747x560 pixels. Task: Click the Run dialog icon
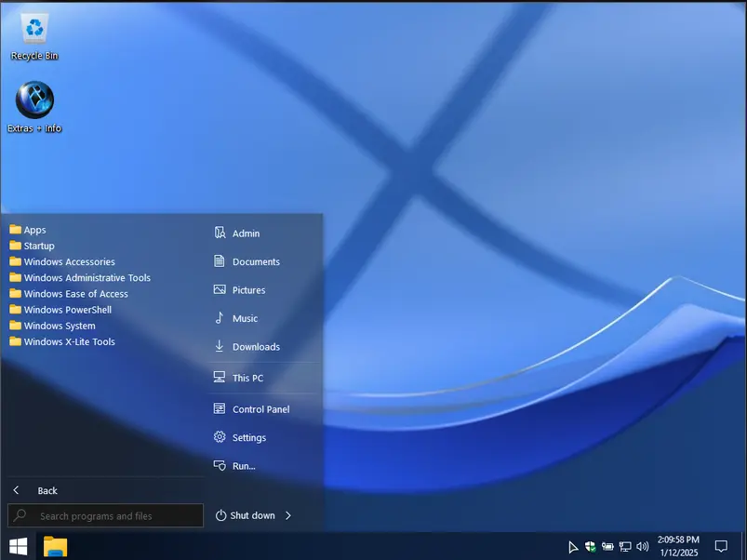(x=220, y=465)
